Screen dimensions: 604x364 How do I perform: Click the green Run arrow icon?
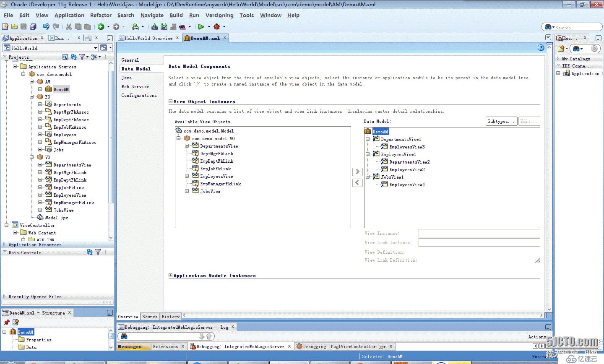pos(201,27)
